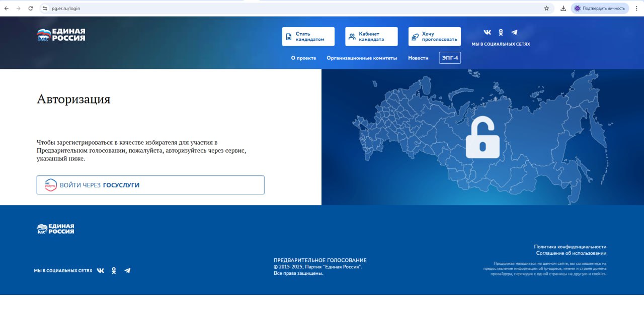Open VK icon in the header
The height and width of the screenshot is (313, 644).
tap(488, 32)
